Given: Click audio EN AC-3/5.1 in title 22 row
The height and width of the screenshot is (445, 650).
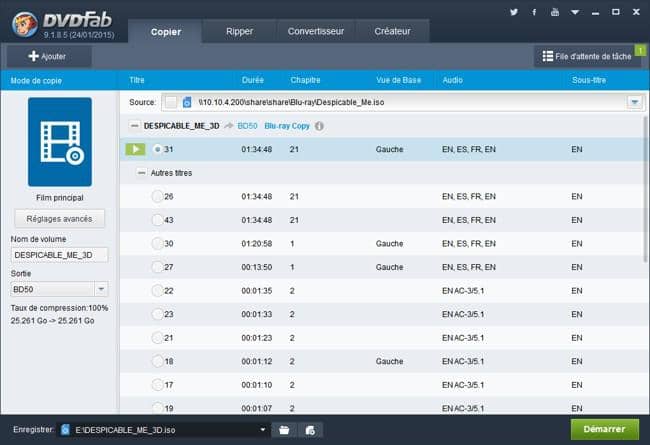Looking at the screenshot, I should (463, 291).
